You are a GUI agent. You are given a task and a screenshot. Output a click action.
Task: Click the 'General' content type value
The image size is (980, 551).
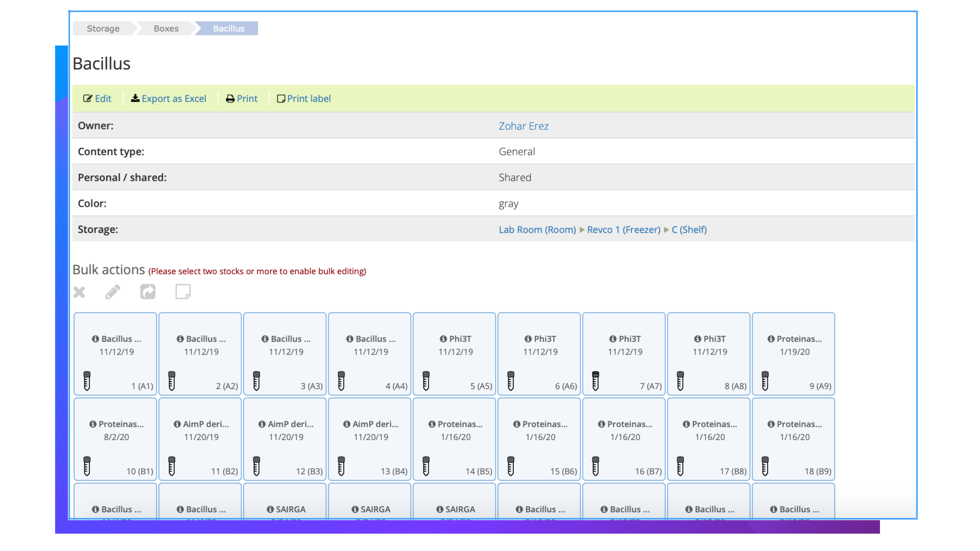517,152
